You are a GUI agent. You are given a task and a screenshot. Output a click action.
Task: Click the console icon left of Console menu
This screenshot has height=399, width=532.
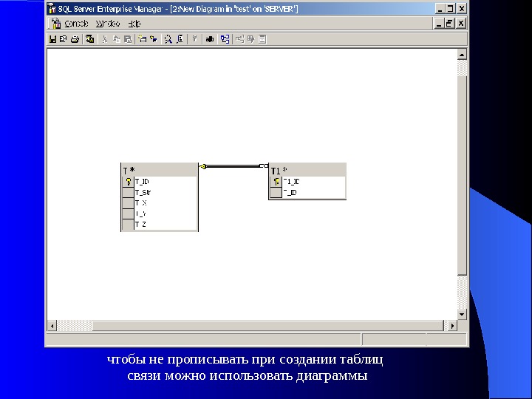(x=56, y=24)
